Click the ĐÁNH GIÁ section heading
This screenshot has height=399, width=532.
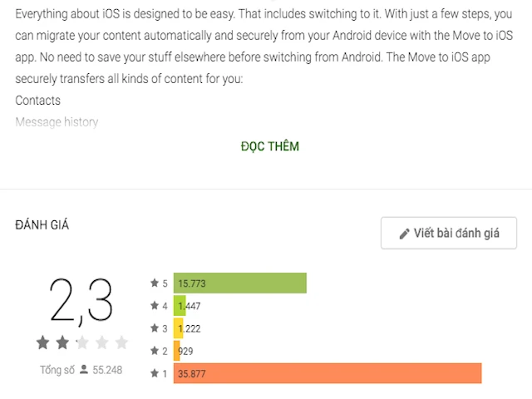point(42,225)
